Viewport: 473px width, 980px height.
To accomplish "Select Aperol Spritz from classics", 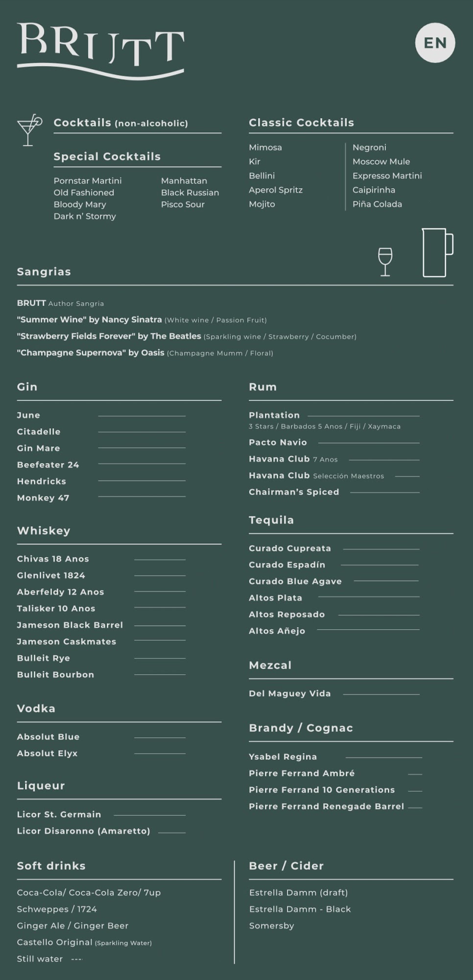I will (276, 190).
